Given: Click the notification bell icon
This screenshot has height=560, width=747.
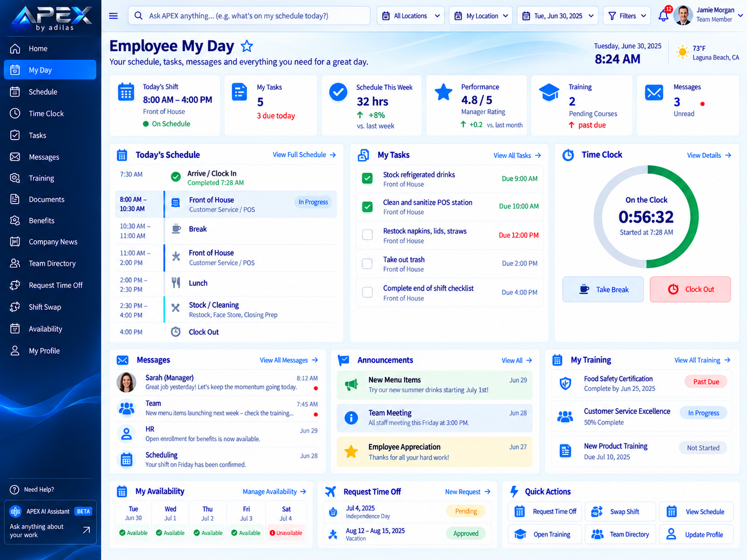Looking at the screenshot, I should (x=663, y=16).
